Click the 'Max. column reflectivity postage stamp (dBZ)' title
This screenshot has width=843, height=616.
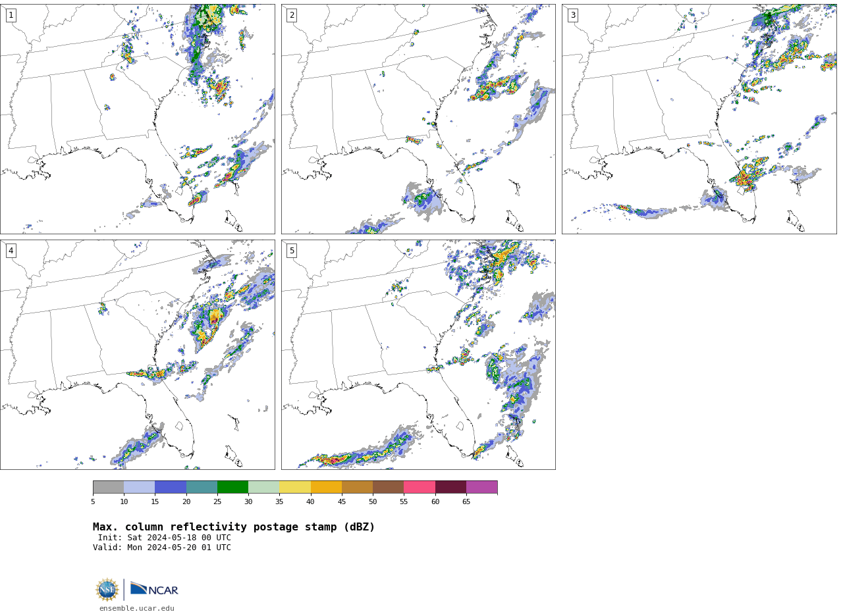(234, 527)
